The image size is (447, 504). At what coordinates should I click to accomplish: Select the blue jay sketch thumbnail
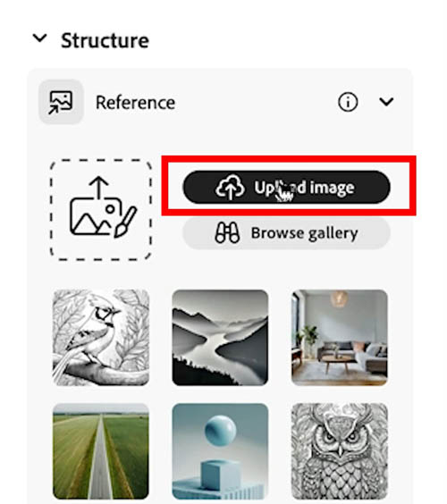point(101,337)
